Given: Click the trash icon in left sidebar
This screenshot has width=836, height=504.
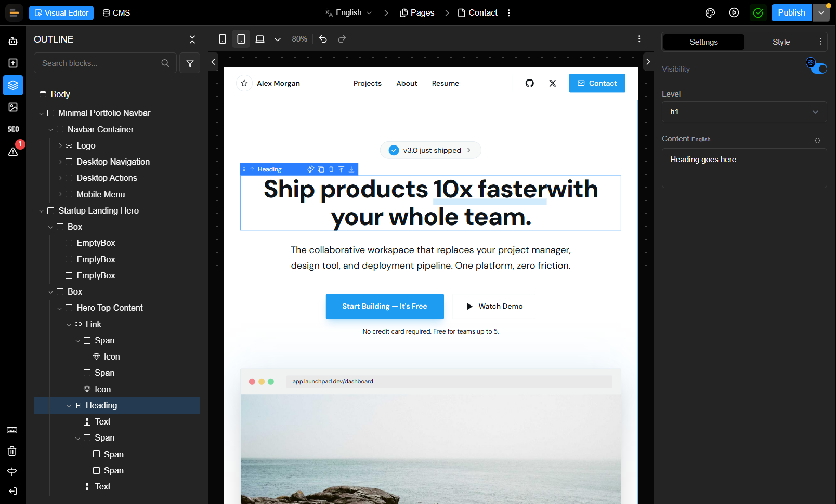Looking at the screenshot, I should [x=12, y=451].
